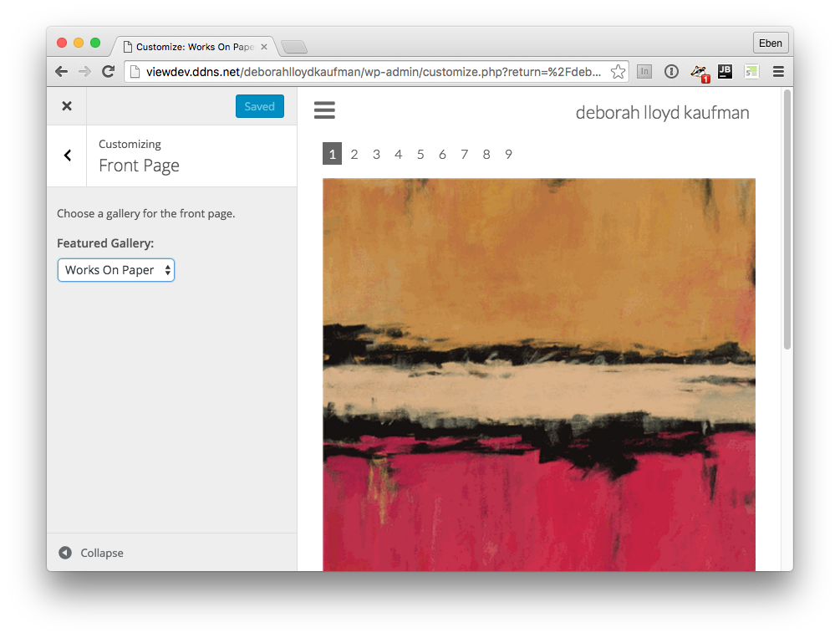Go to gallery slide 2
This screenshot has width=840, height=638.
(x=354, y=155)
